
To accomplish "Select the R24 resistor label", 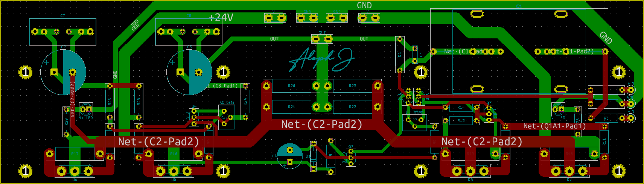I will click(245, 102).
